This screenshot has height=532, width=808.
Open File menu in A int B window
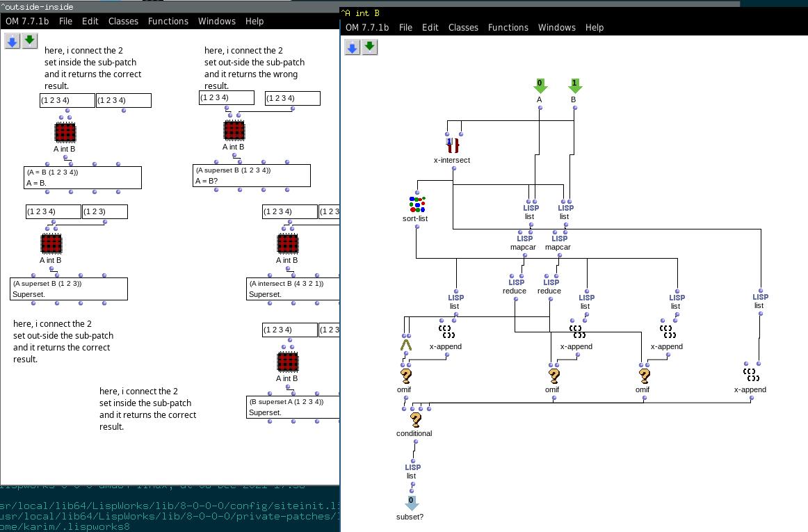pos(405,27)
